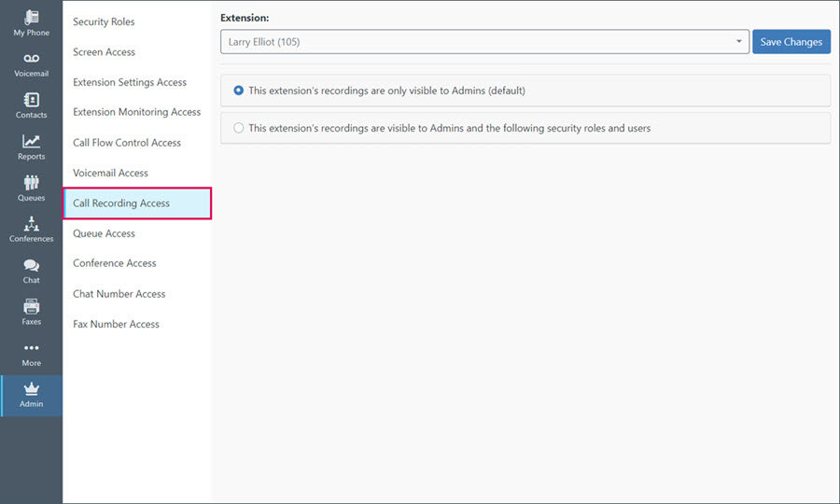Viewport: 840px width, 504px height.
Task: Select recordings visible to security roles option
Action: click(x=238, y=128)
